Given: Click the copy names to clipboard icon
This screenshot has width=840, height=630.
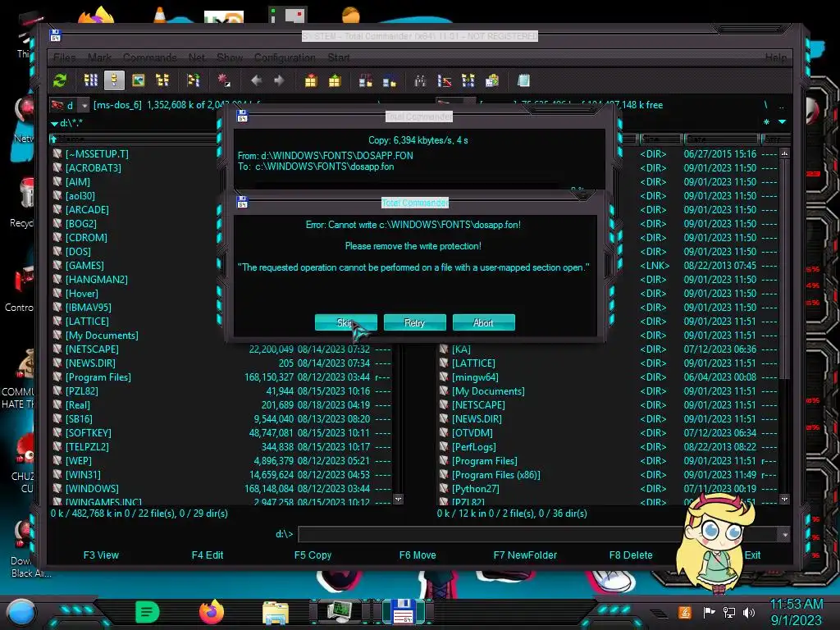Looking at the screenshot, I should (492, 81).
